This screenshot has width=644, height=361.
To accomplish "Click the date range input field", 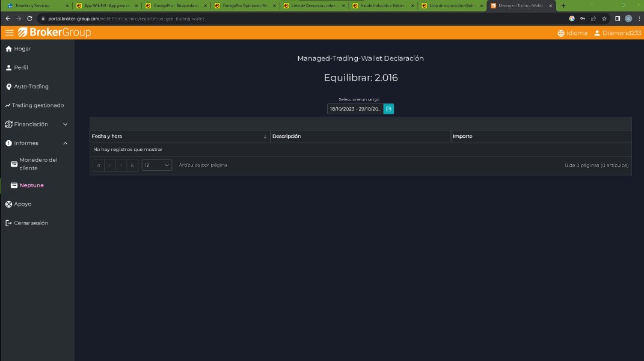I will pos(355,109).
